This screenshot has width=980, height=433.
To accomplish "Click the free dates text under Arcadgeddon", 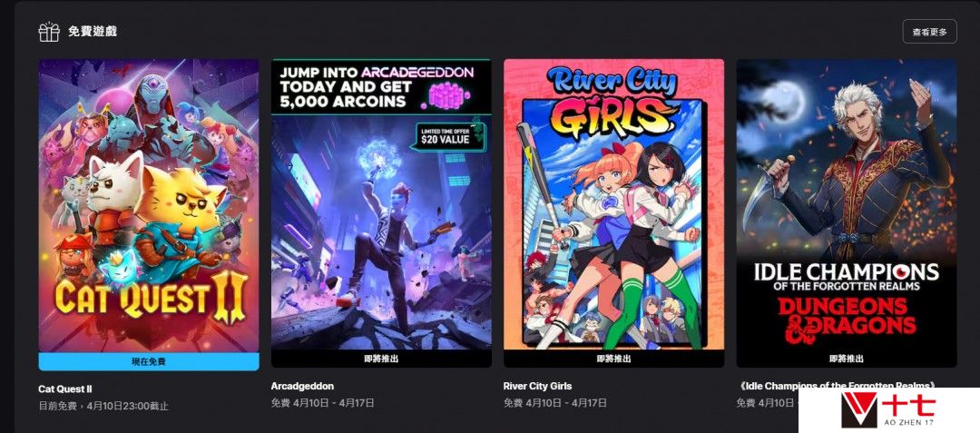I will coord(323,403).
